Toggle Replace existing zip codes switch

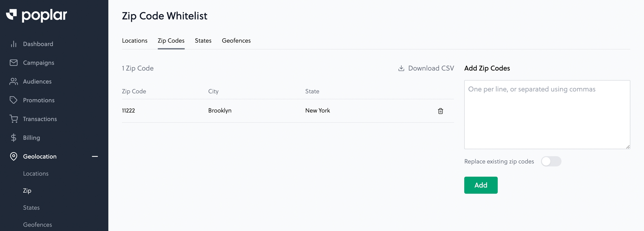tap(551, 161)
